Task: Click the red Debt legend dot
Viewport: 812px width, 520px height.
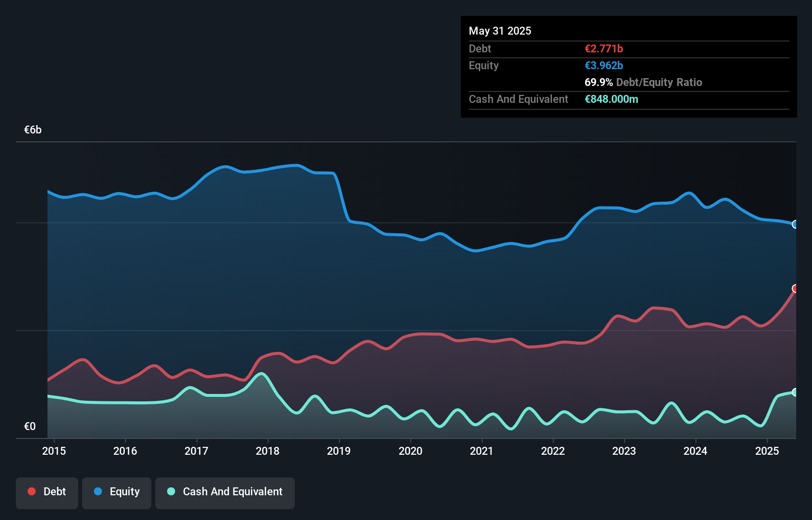Action: coord(32,491)
